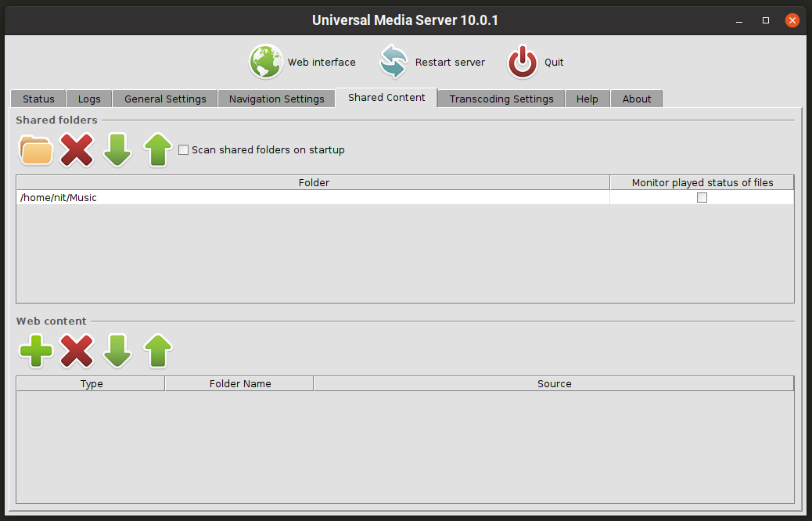812x521 pixels.
Task: Open the Web interface globe icon
Action: tap(265, 62)
